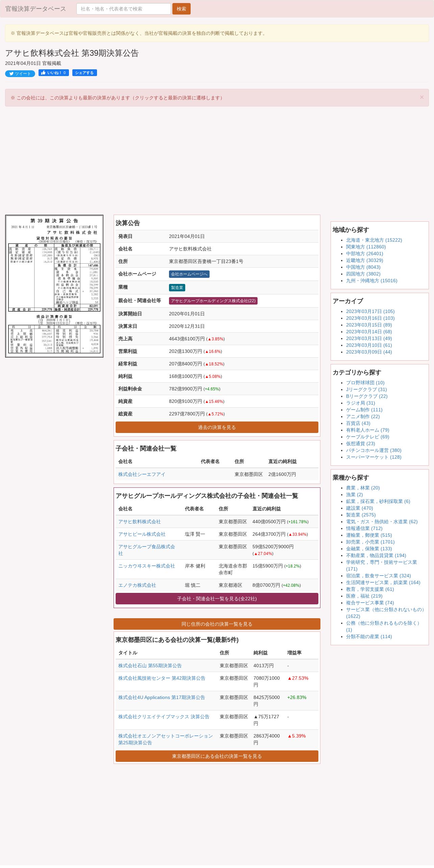Screen dimensions: 434x868
Task: Select 九州・沖縄地方 (15016) region
Action: pyautogui.click(x=371, y=281)
